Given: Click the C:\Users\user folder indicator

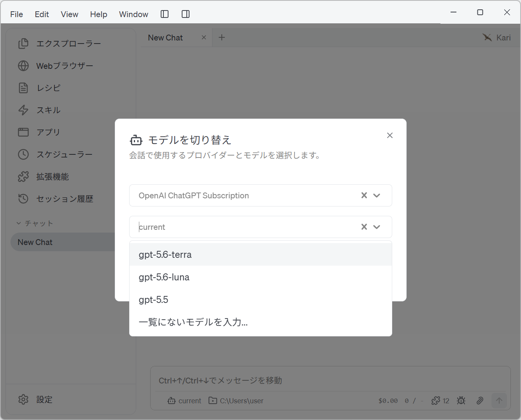Looking at the screenshot, I should (x=236, y=401).
